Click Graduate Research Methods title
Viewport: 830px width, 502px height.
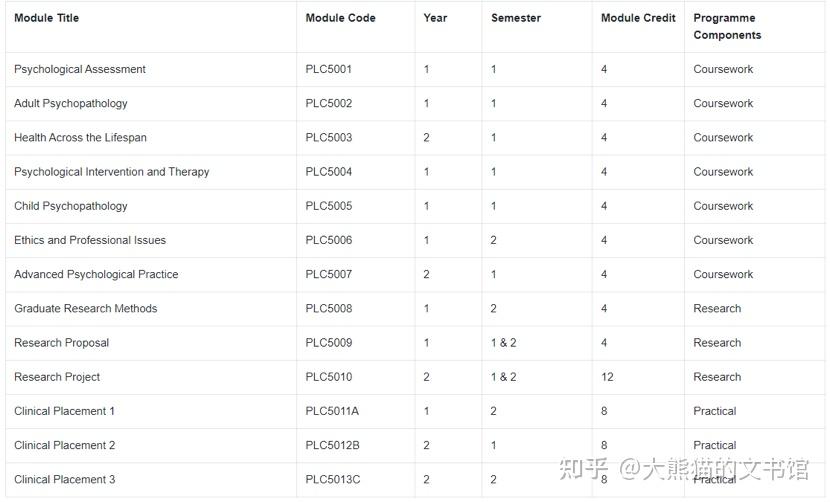click(x=86, y=309)
